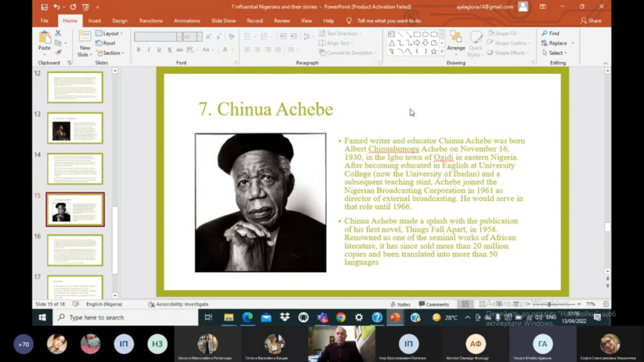Insert a New Slide

click(x=84, y=43)
